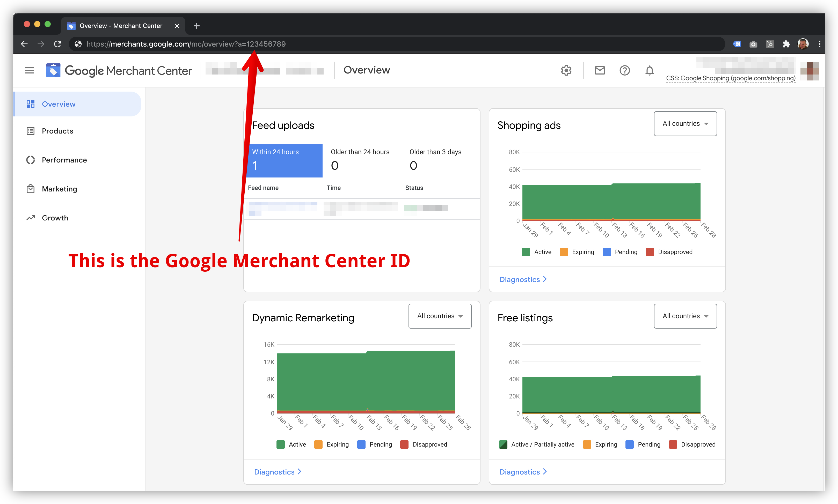Click the camera screenshot extension icon
This screenshot has height=504, width=838.
[753, 44]
